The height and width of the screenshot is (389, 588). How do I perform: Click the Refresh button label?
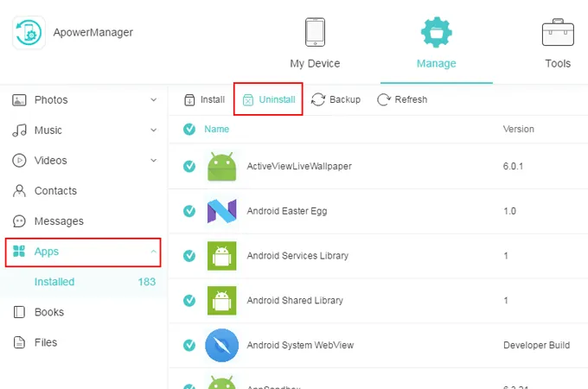click(x=411, y=99)
